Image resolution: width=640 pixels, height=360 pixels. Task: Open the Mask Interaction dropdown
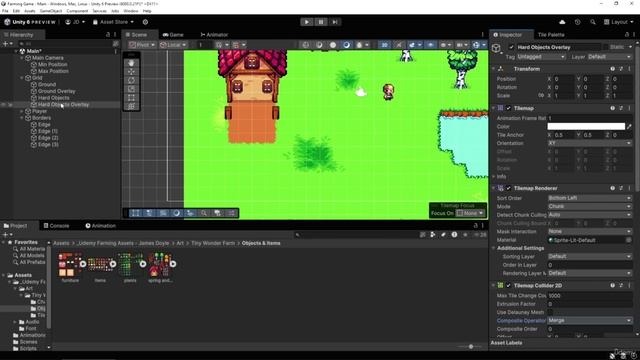(590, 231)
